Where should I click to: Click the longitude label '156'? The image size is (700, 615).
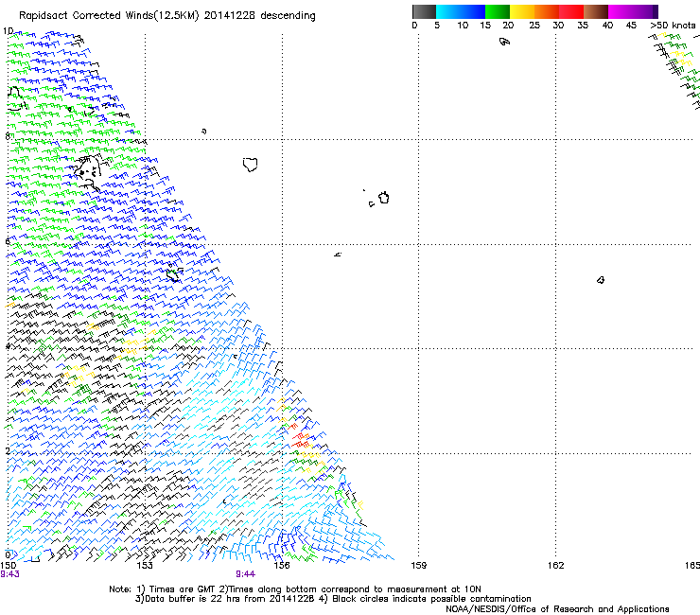coord(282,566)
